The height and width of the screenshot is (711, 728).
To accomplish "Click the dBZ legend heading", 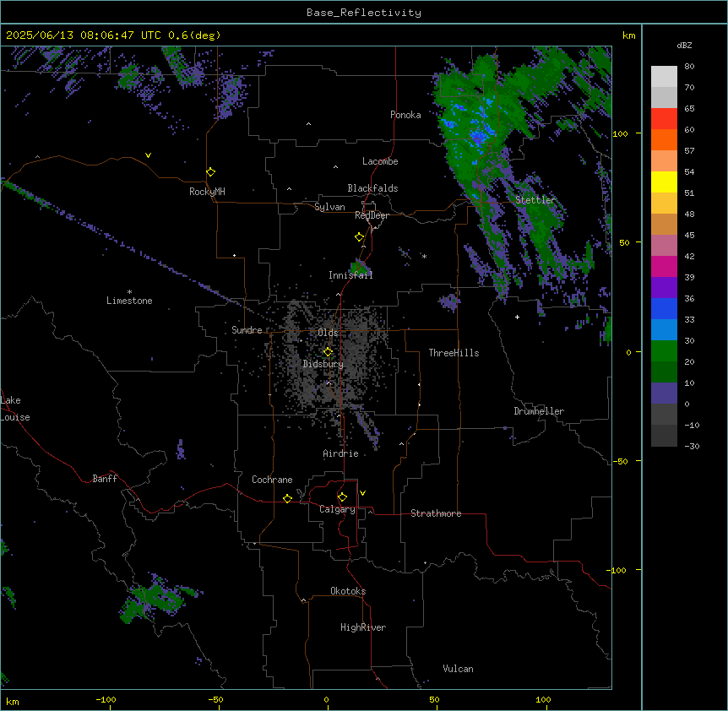I will 684,45.
